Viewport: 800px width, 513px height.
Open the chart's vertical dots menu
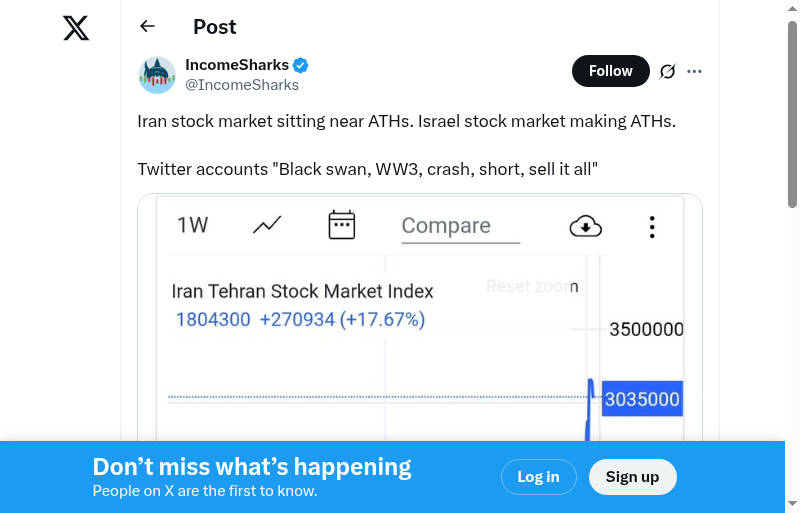click(x=652, y=227)
